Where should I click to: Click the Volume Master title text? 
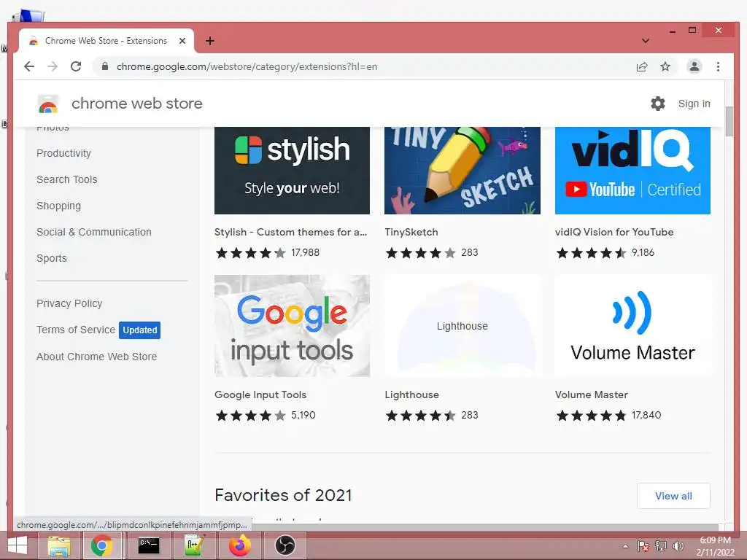592,394
